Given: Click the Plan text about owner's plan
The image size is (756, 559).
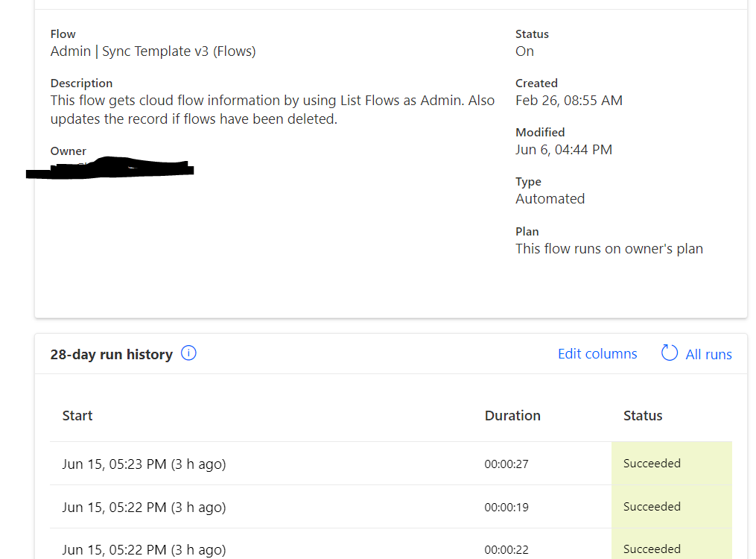Looking at the screenshot, I should pos(609,248).
